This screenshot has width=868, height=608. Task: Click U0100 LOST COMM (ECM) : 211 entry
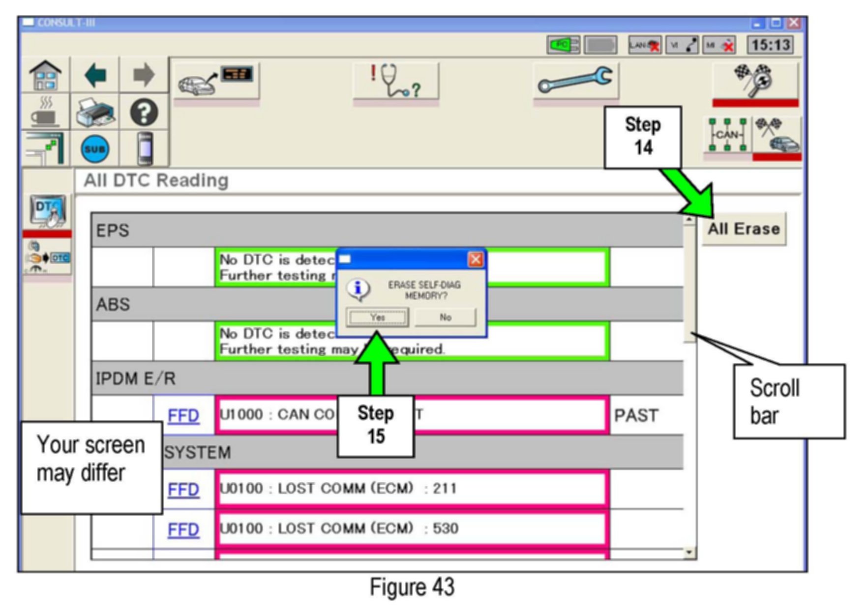coord(412,488)
